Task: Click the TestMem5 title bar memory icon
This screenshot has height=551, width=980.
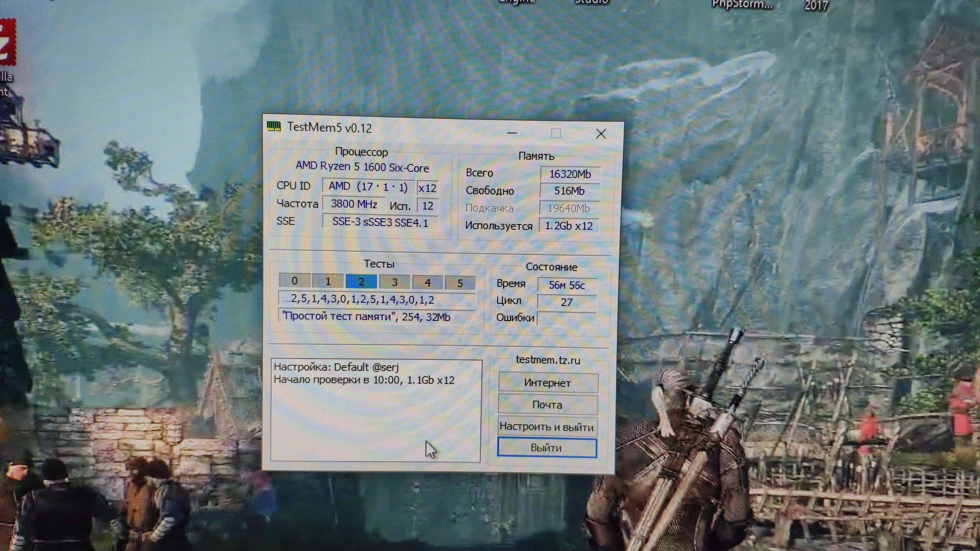Action: click(274, 126)
